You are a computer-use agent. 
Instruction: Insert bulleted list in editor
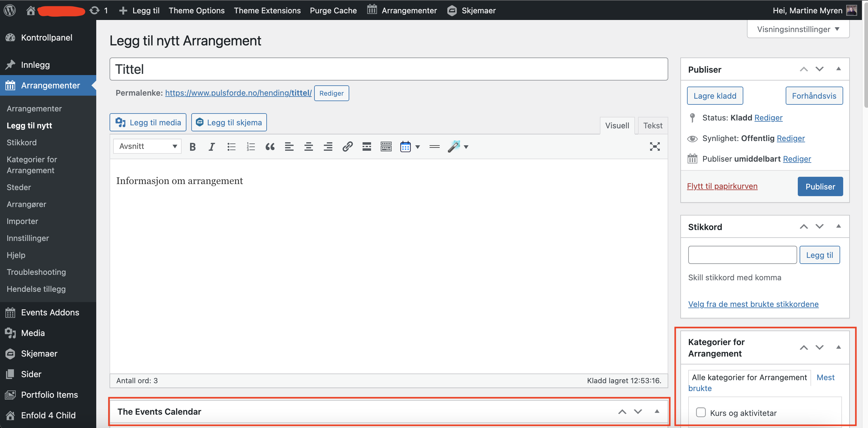231,147
